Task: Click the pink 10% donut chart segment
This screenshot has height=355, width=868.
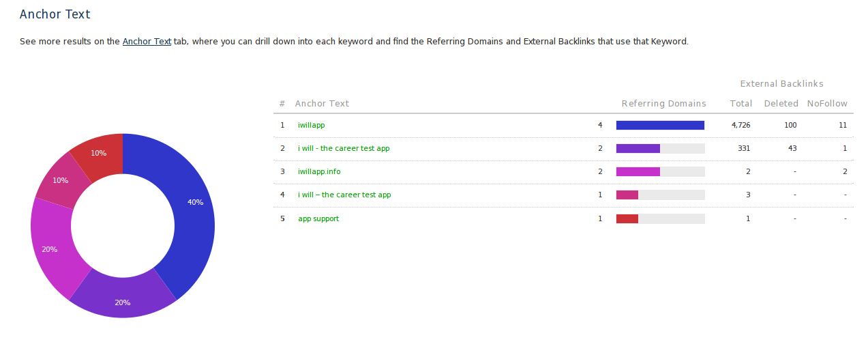Action: [x=61, y=180]
